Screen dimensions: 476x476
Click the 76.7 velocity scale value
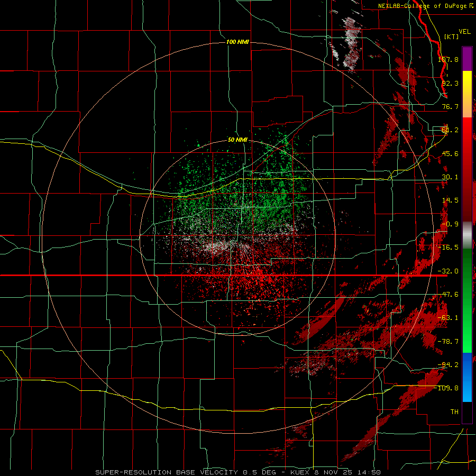450,106
